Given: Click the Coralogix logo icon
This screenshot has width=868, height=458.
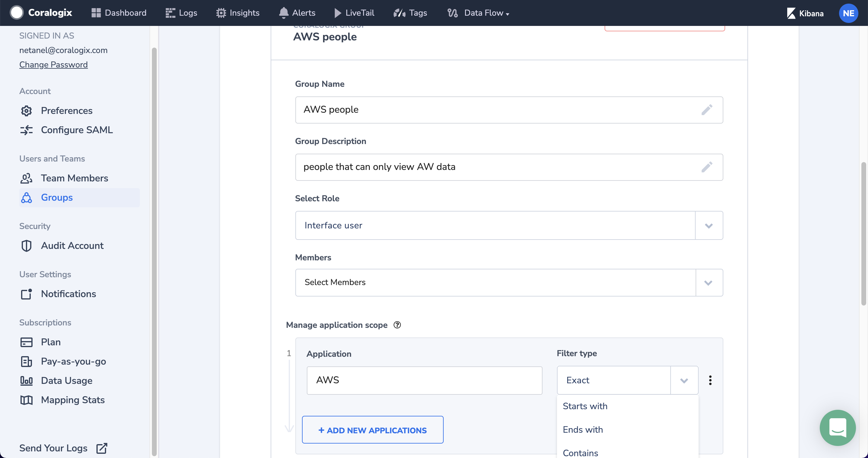Looking at the screenshot, I should point(17,13).
